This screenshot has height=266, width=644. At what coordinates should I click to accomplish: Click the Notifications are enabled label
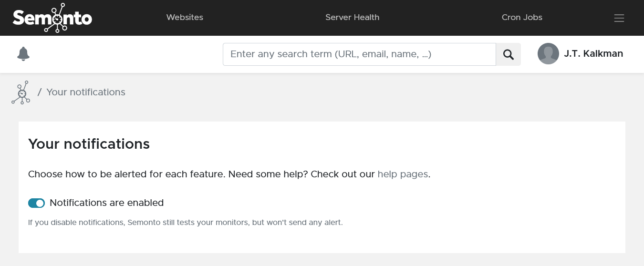pos(106,203)
